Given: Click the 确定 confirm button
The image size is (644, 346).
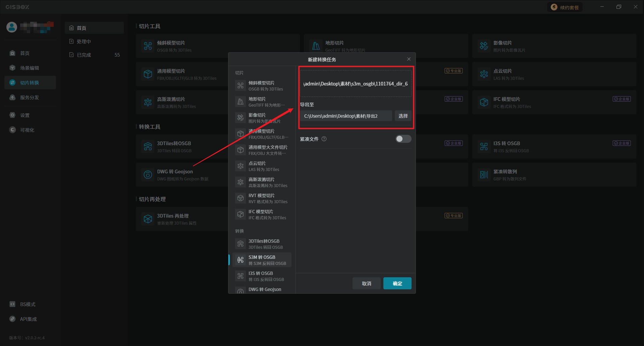Looking at the screenshot, I should (397, 283).
